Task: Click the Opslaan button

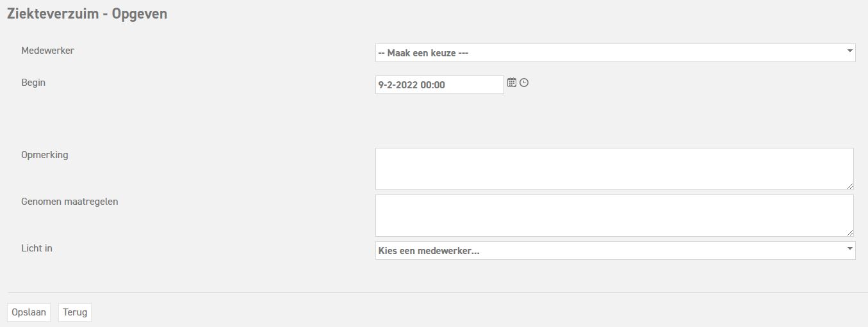Action: click(29, 312)
